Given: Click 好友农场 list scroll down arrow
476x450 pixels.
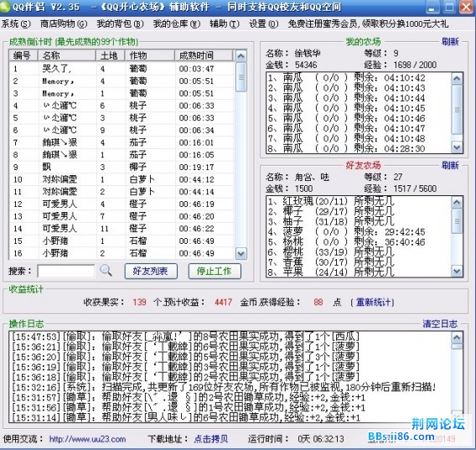Looking at the screenshot, I should point(457,271).
